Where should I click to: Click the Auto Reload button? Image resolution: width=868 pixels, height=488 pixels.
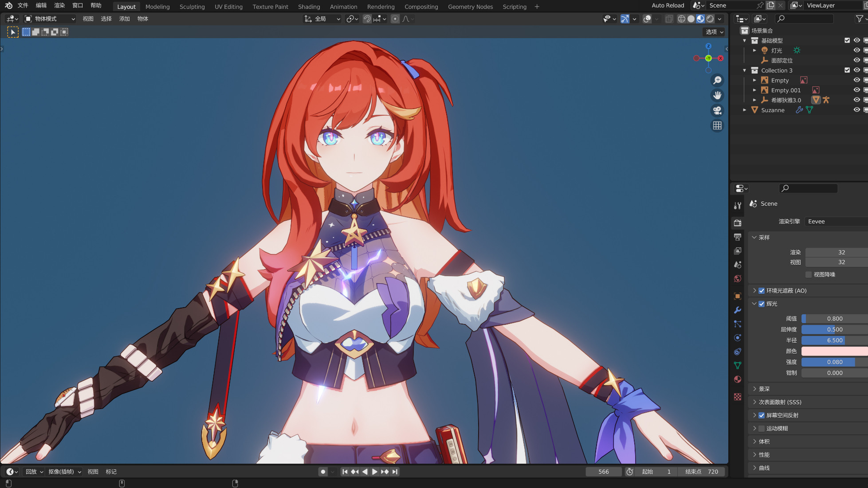point(668,5)
